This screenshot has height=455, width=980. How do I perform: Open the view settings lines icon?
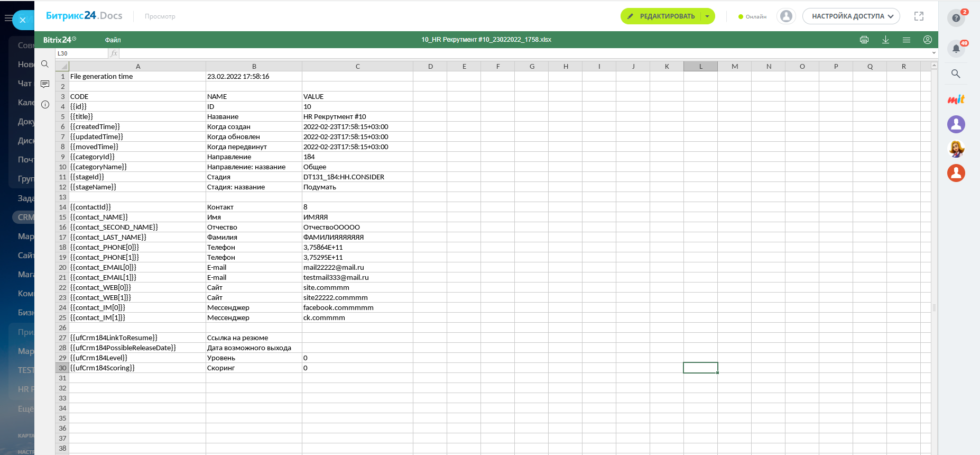(907, 40)
